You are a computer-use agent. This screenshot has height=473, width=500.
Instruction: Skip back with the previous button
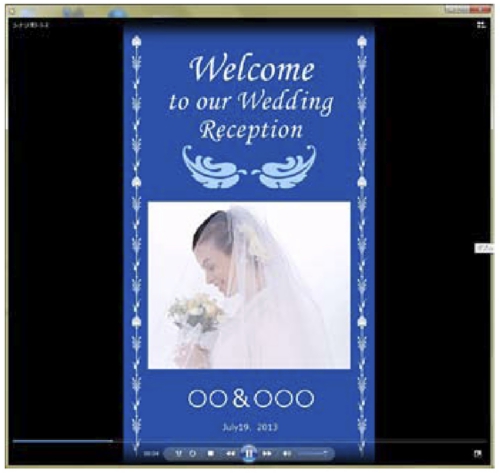click(x=230, y=453)
